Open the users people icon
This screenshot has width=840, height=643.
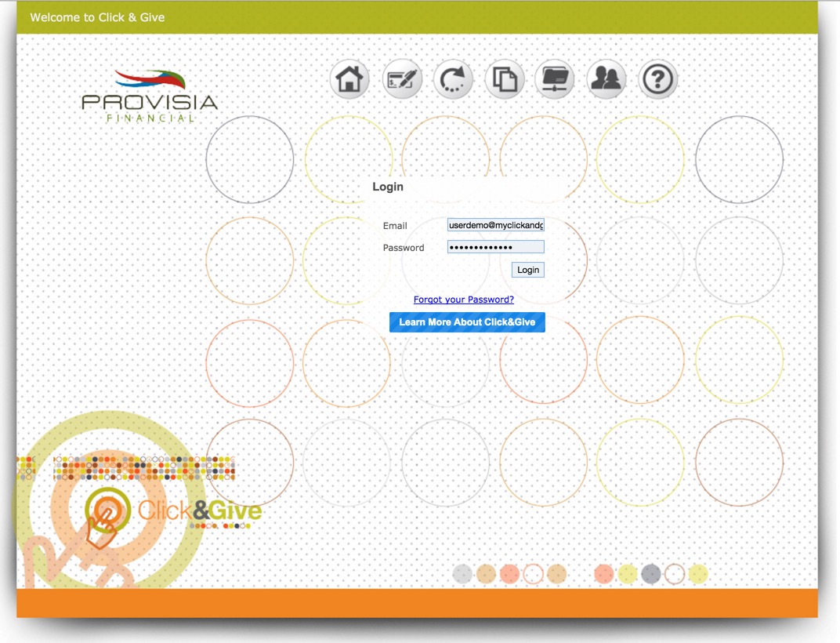pos(606,79)
